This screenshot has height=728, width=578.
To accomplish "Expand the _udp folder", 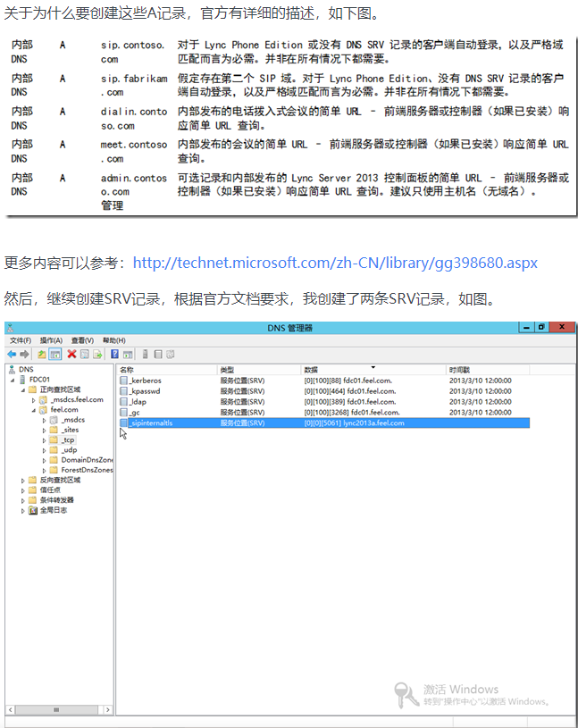I will pos(44,450).
